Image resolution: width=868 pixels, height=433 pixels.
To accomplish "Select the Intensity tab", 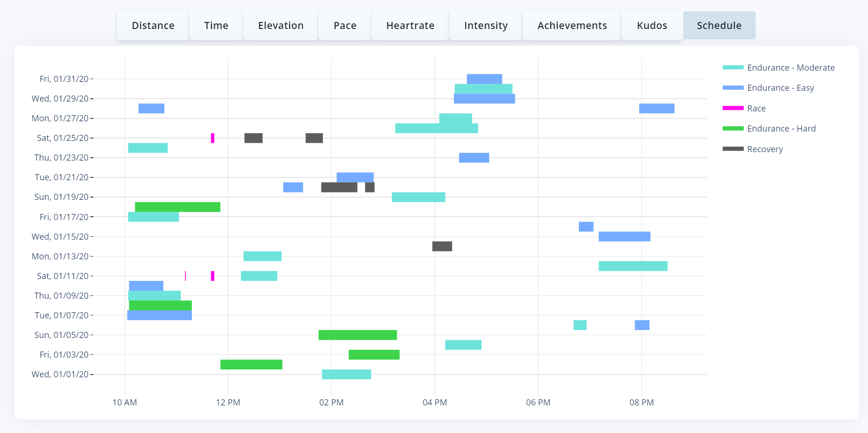I will point(486,26).
